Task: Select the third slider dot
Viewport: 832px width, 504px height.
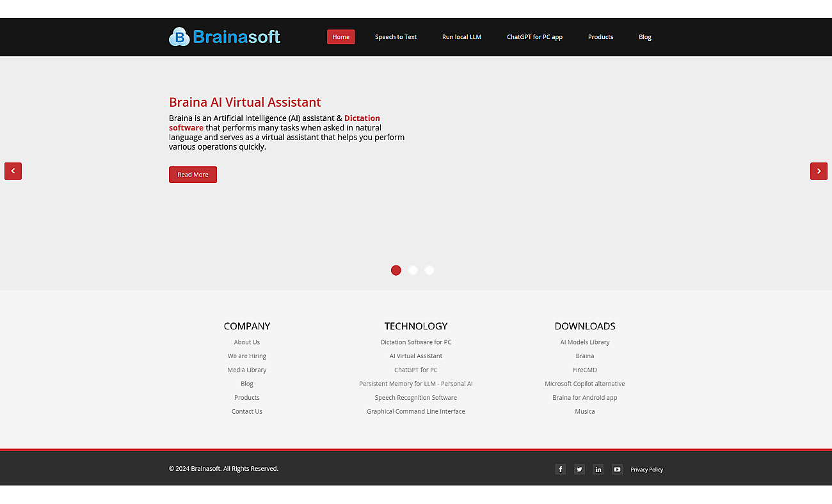Action: point(429,270)
